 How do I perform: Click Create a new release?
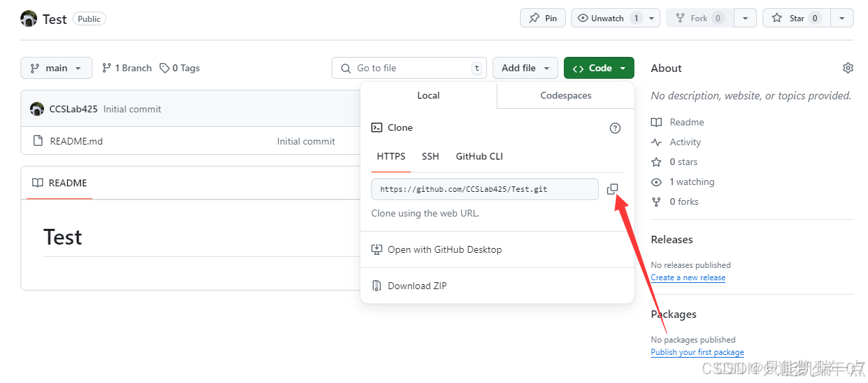(688, 277)
